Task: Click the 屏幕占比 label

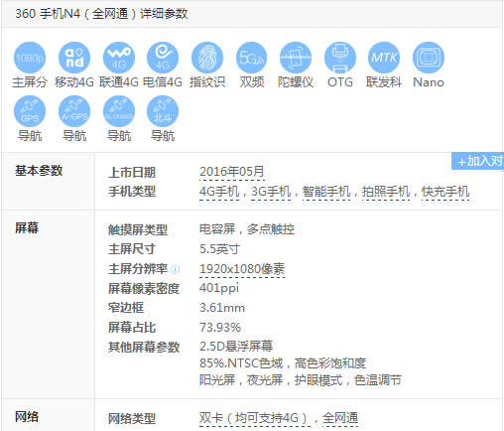Action: point(132,328)
